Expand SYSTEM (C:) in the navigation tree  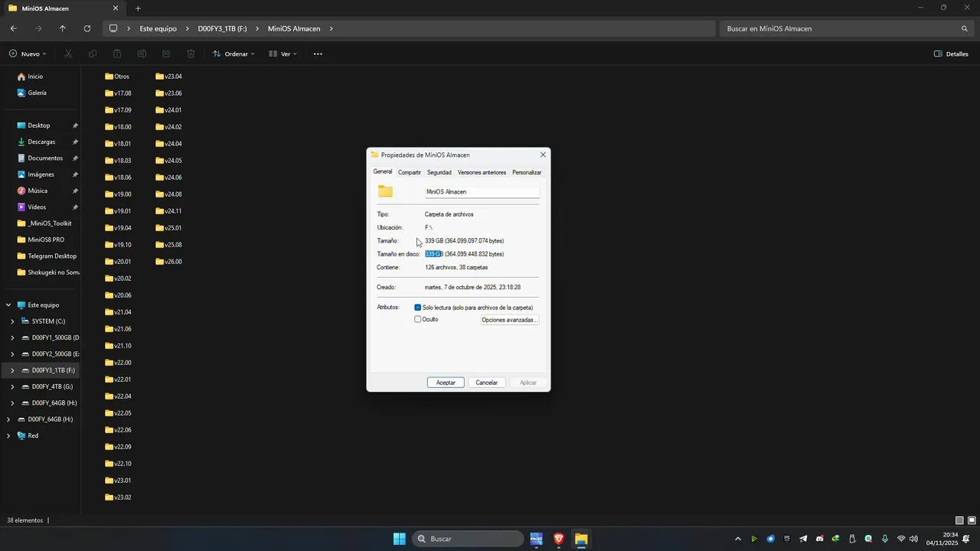tap(12, 321)
